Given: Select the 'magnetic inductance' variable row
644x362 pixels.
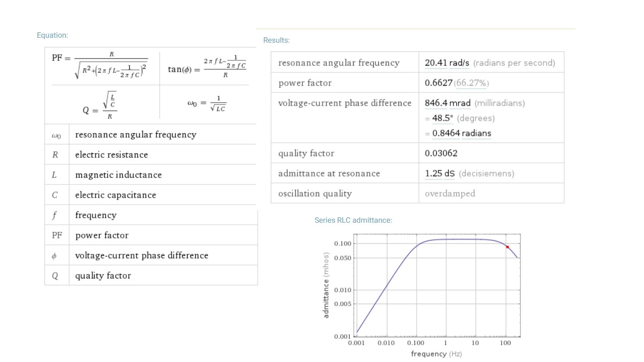Looking at the screenshot, I should (118, 175).
